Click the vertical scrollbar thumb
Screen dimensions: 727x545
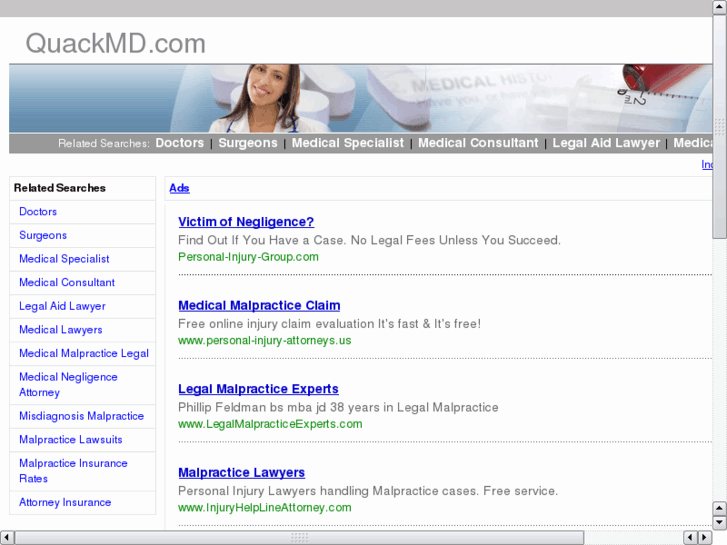[x=719, y=126]
